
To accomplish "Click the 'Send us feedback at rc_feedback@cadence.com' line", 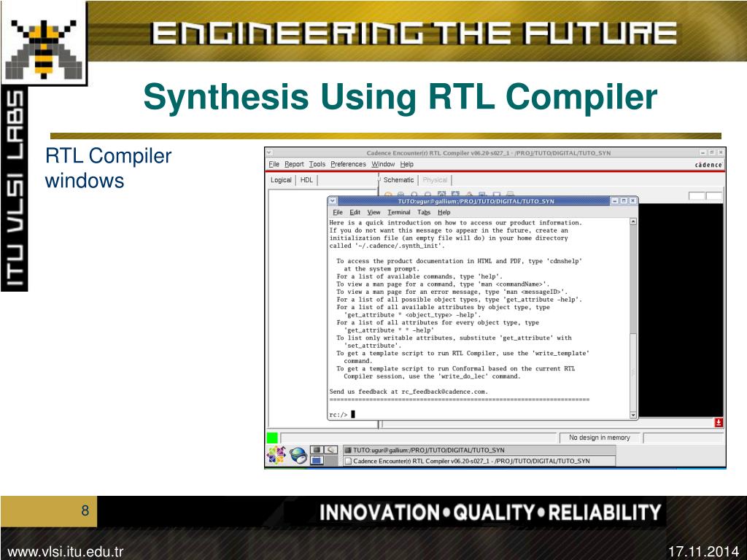I will tap(409, 392).
